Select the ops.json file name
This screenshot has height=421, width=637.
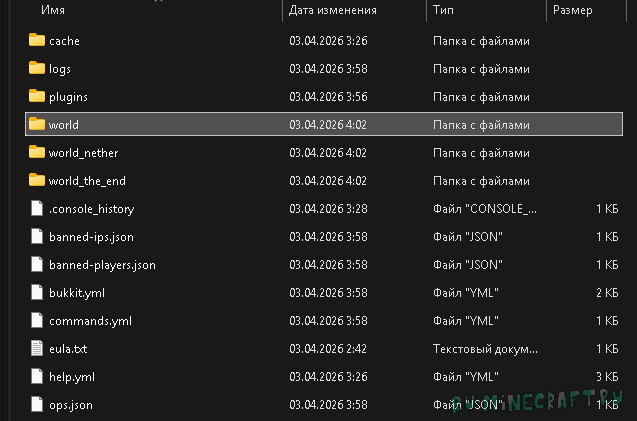point(71,406)
